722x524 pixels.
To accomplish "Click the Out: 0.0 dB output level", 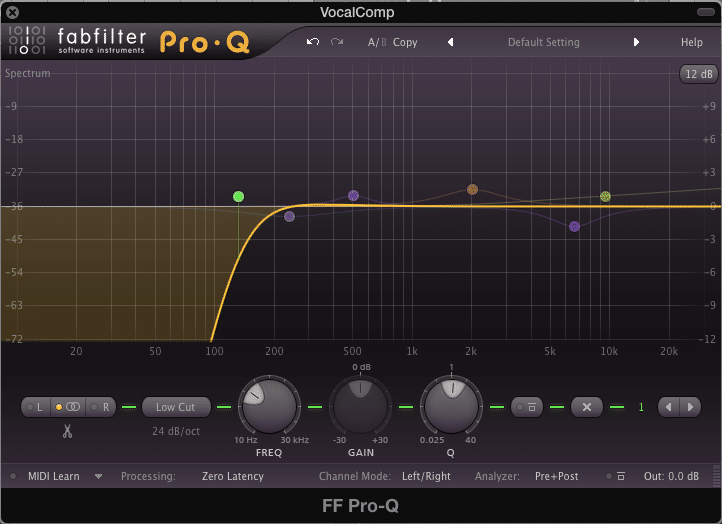I will [671, 476].
